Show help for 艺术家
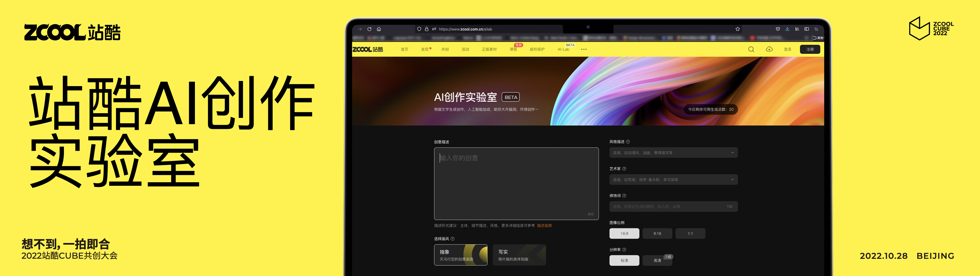980x276 pixels. (x=624, y=169)
